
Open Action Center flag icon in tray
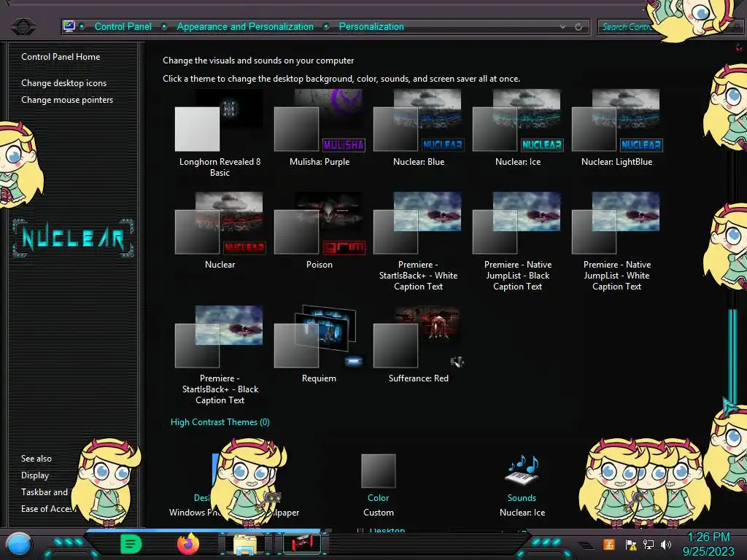[631, 544]
